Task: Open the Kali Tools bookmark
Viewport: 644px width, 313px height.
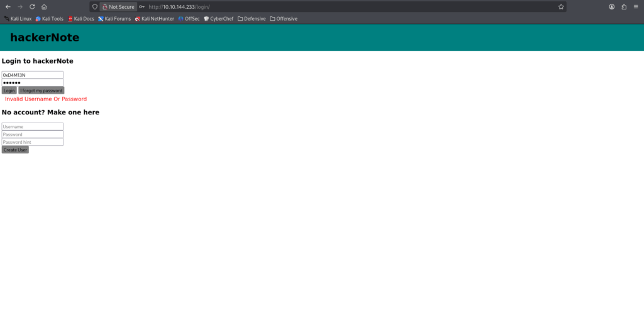Action: tap(49, 19)
